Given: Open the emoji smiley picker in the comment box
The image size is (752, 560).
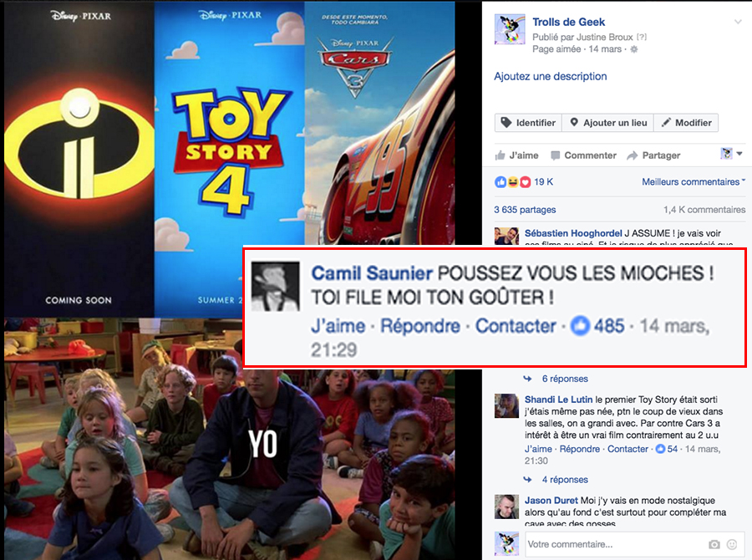Looking at the screenshot, I should click(x=732, y=544).
